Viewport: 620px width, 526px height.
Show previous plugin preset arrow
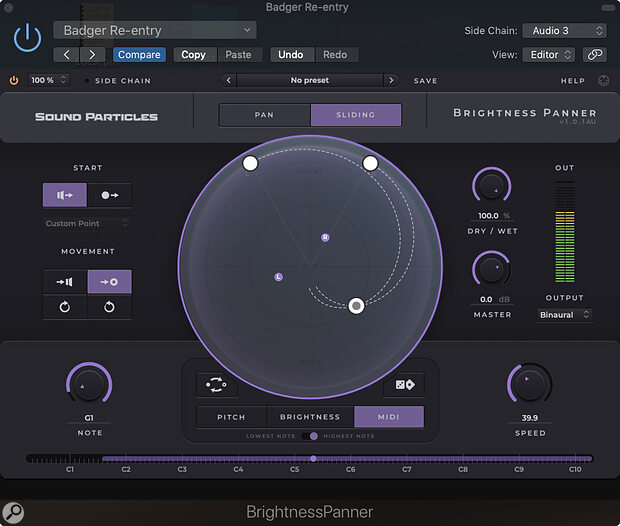(228, 80)
